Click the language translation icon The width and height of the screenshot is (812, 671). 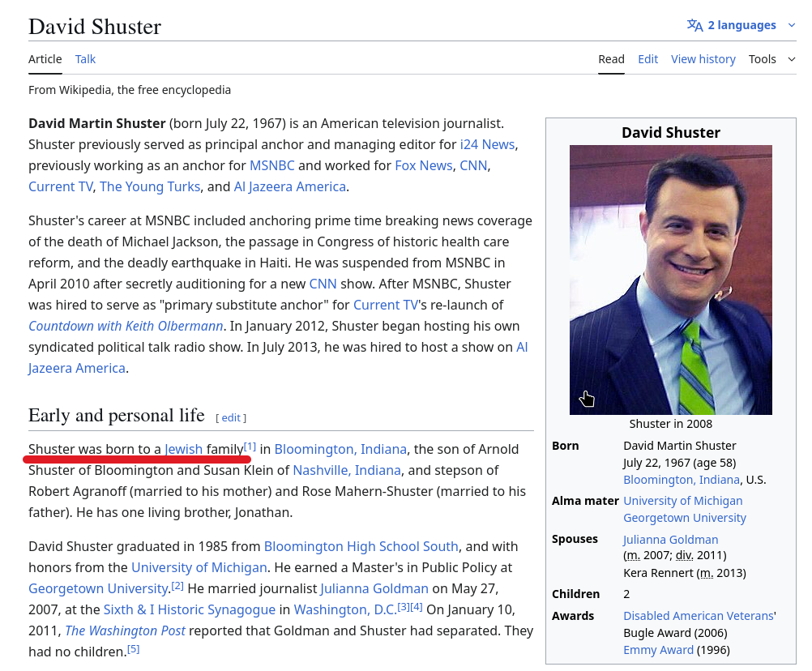coord(694,25)
